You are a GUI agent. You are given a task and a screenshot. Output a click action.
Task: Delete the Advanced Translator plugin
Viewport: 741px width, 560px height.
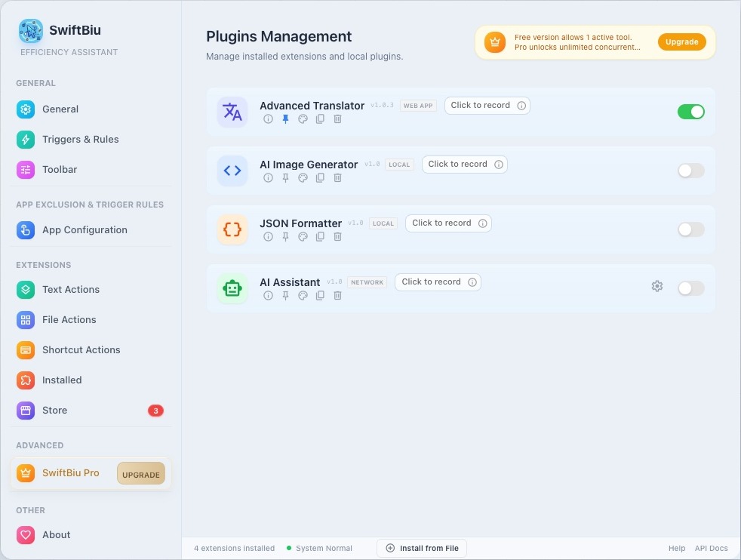(x=337, y=119)
